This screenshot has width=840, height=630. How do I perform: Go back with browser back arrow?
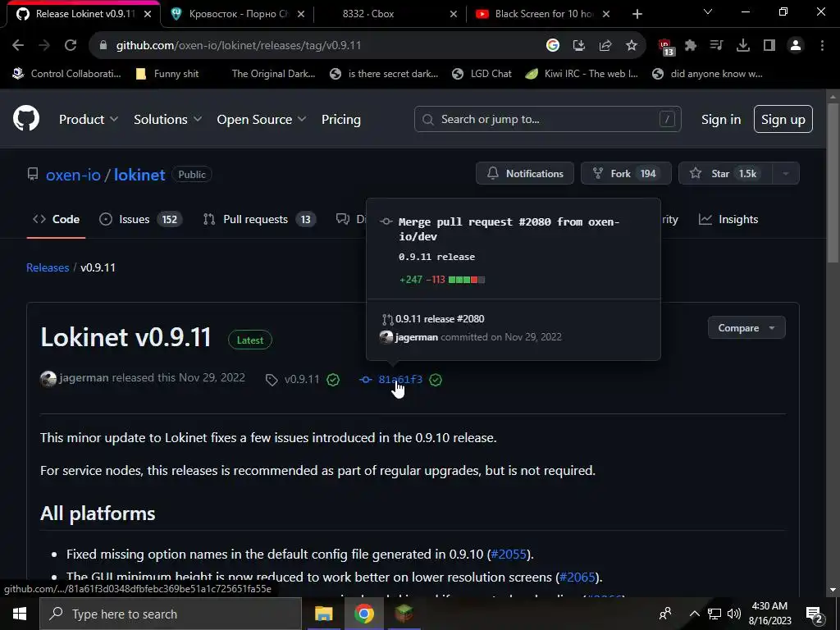[x=18, y=46]
